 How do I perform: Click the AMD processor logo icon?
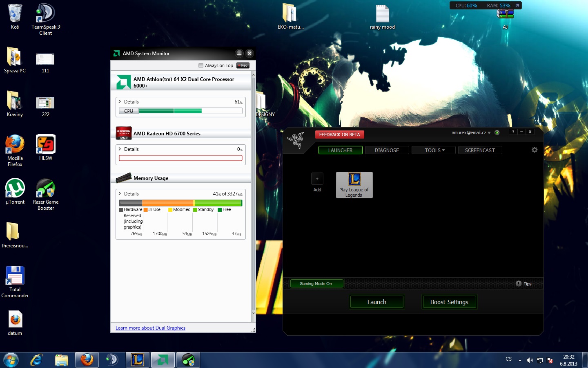pos(123,82)
